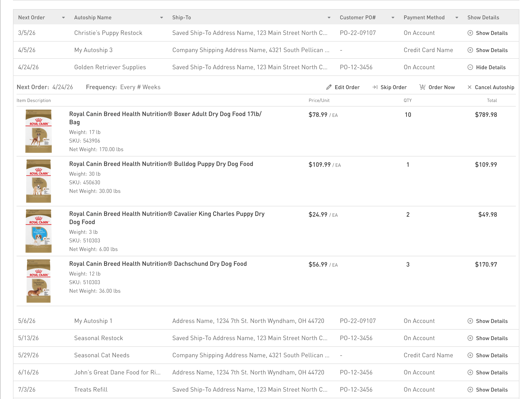
Task: Click the Order Now cart icon
Action: (422, 87)
